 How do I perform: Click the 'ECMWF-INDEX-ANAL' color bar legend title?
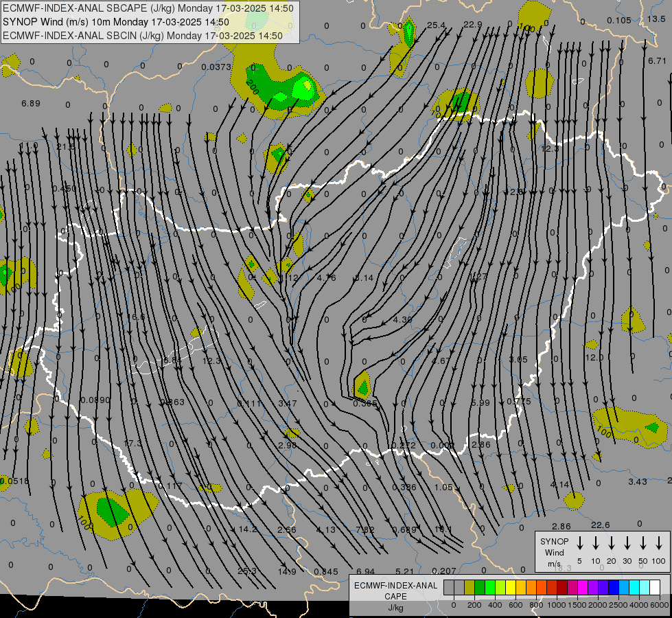395,586
